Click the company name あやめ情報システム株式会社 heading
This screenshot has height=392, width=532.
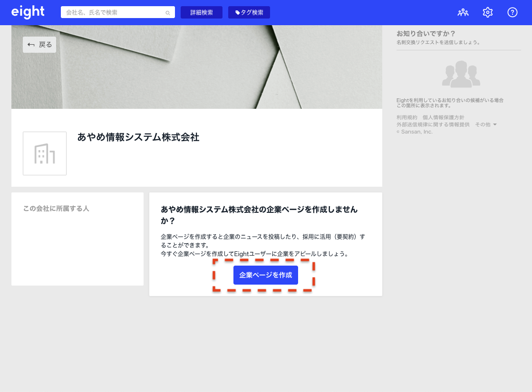point(138,137)
